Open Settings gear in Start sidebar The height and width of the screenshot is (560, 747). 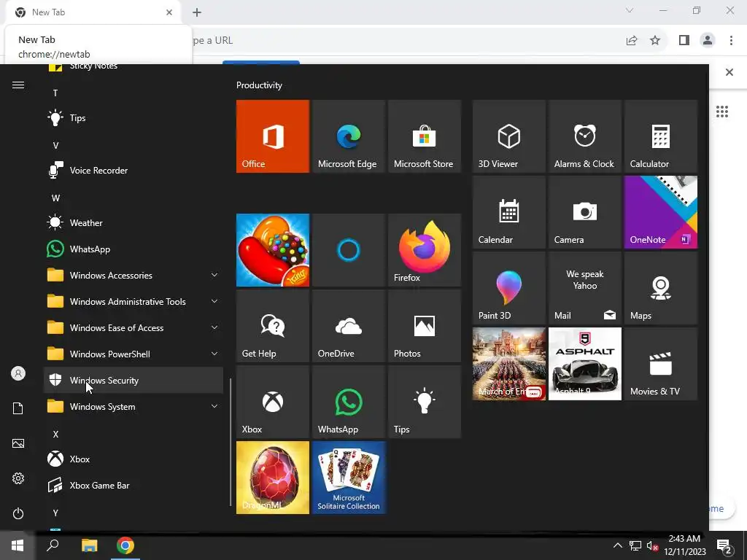pyautogui.click(x=18, y=478)
